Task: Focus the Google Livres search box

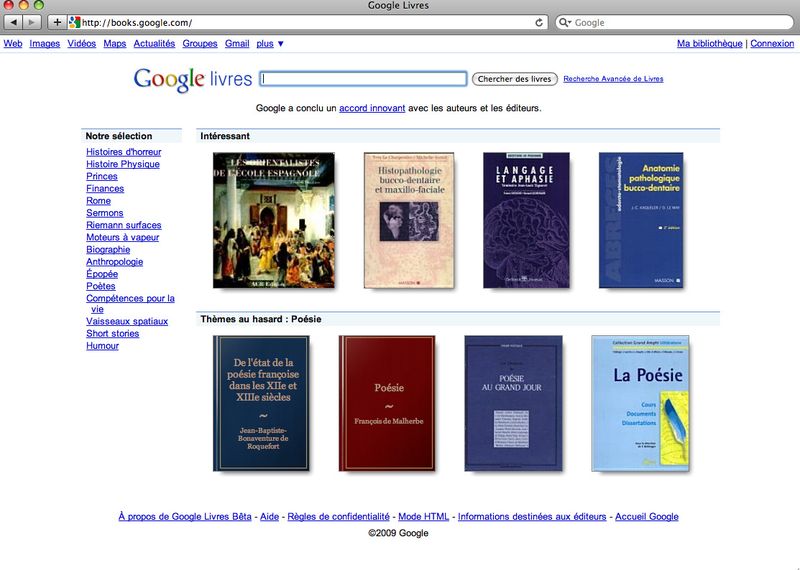Action: (363, 79)
